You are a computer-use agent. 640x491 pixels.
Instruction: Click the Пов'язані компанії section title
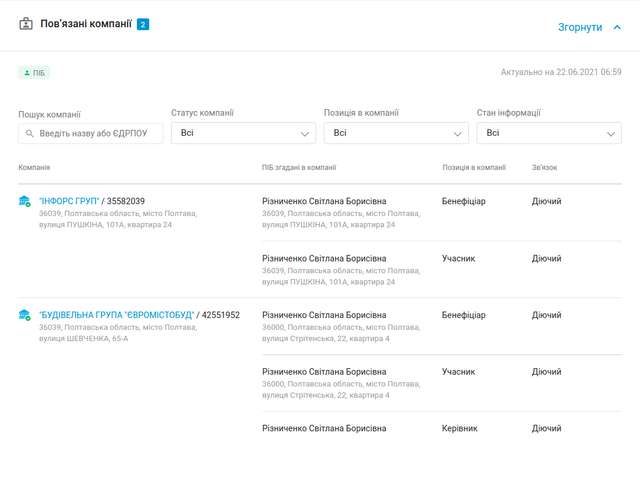(x=86, y=24)
